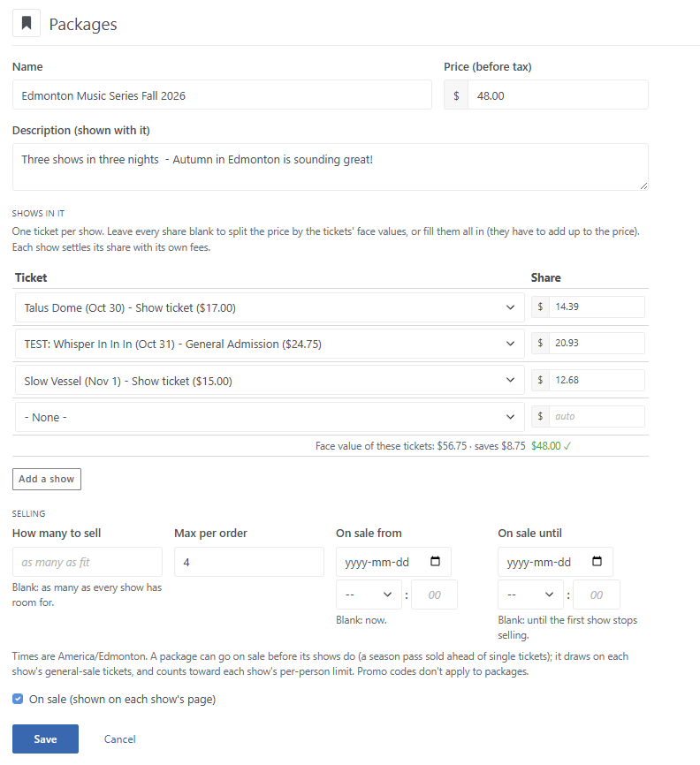This screenshot has height=765, width=700.
Task: Click the Share column header
Action: click(x=545, y=277)
